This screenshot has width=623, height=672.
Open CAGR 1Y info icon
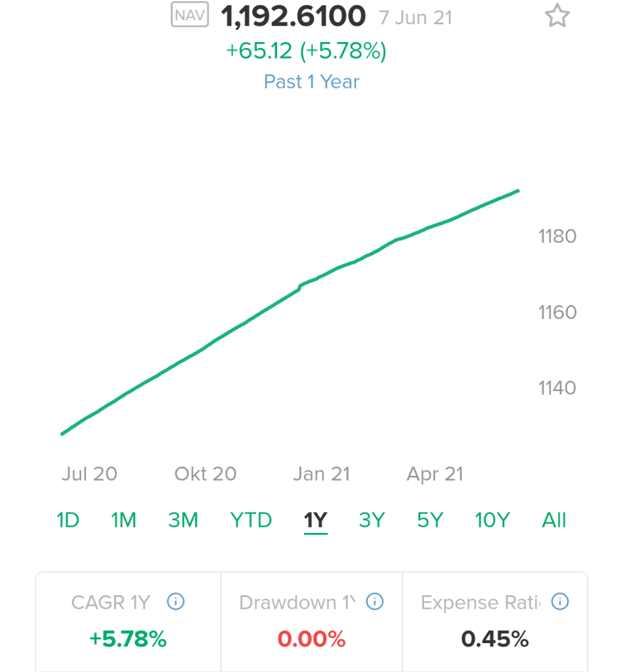pyautogui.click(x=175, y=601)
